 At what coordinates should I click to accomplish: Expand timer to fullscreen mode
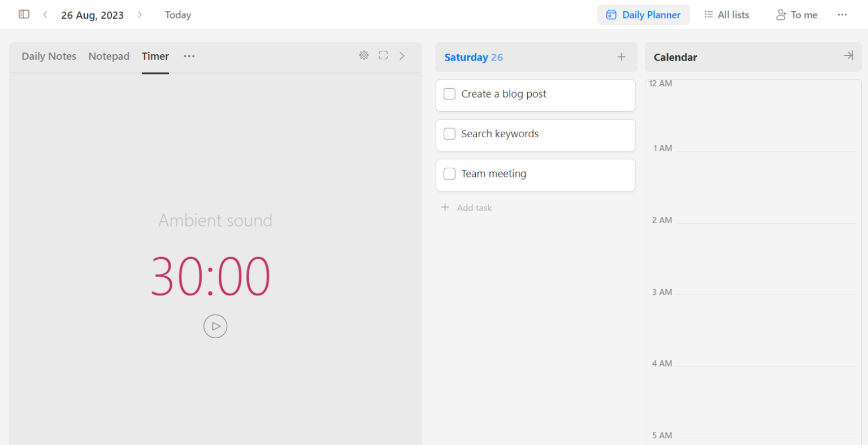(383, 55)
